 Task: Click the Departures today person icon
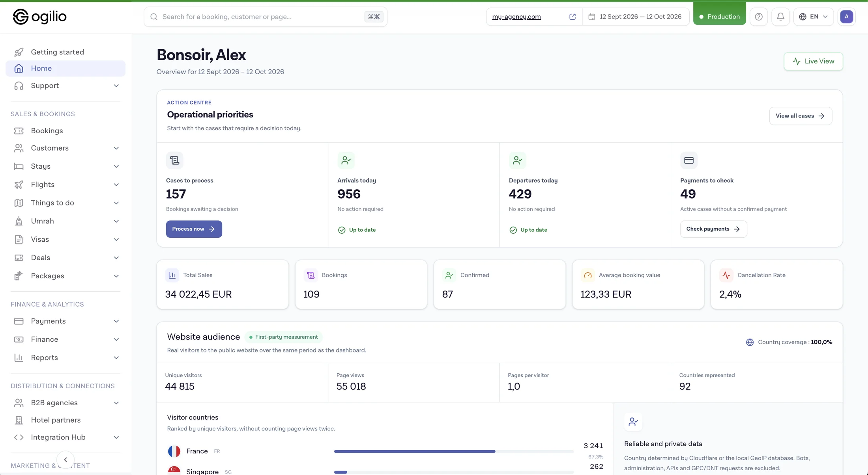coord(517,160)
